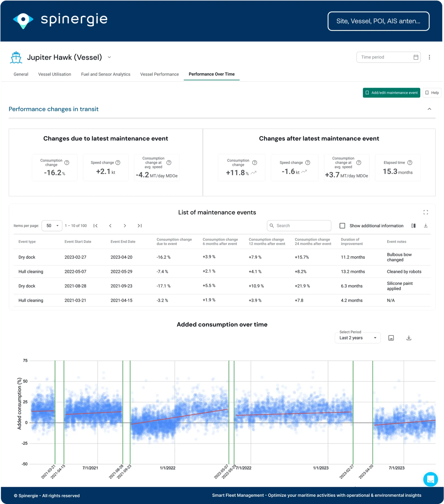
Task: Open the Time period calendar icon
Action: pos(416,57)
